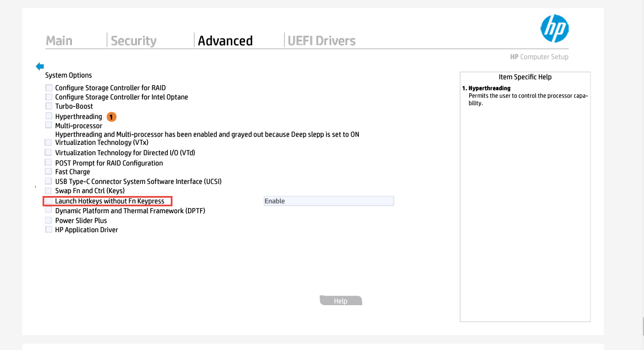Image resolution: width=644 pixels, height=350 pixels.
Task: Toggle Virtualization Technology (VTx) checkbox
Action: (x=48, y=143)
